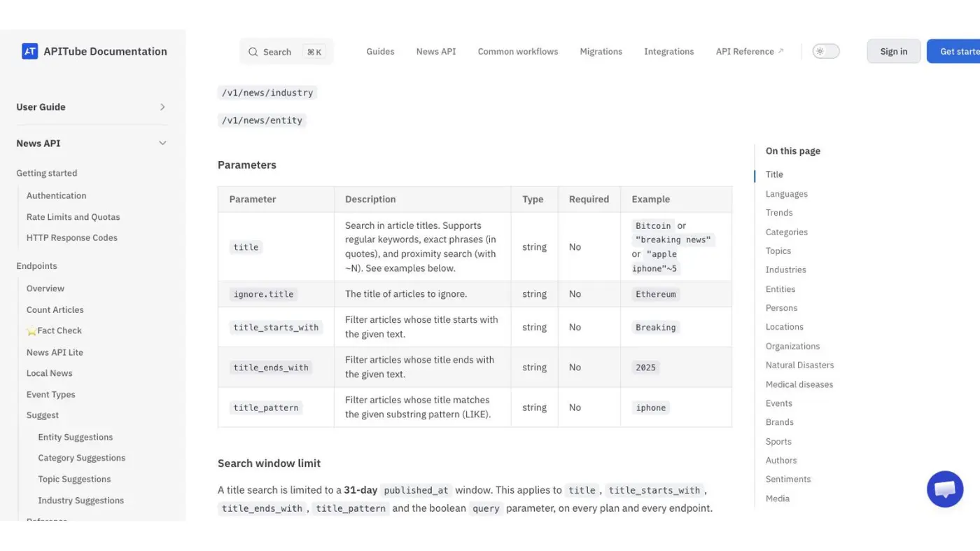Open Entity Suggestions in the sidebar

(x=76, y=437)
